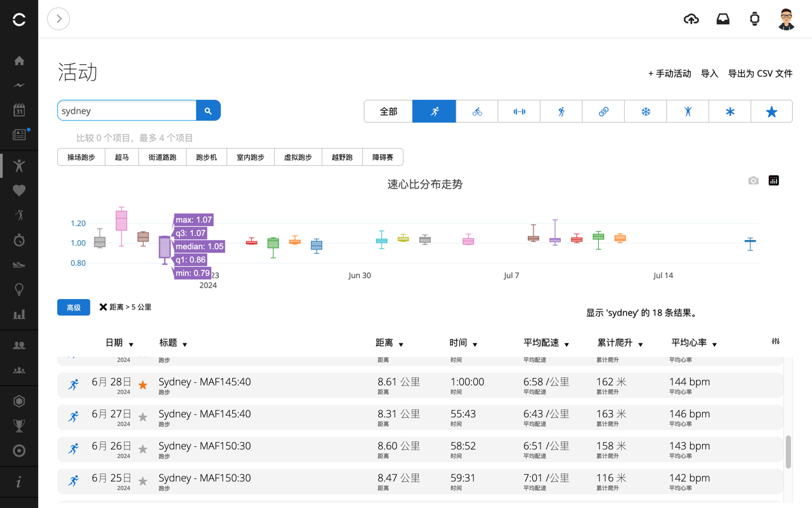Select the running activity type tab
The height and width of the screenshot is (508, 812).
[x=435, y=111]
